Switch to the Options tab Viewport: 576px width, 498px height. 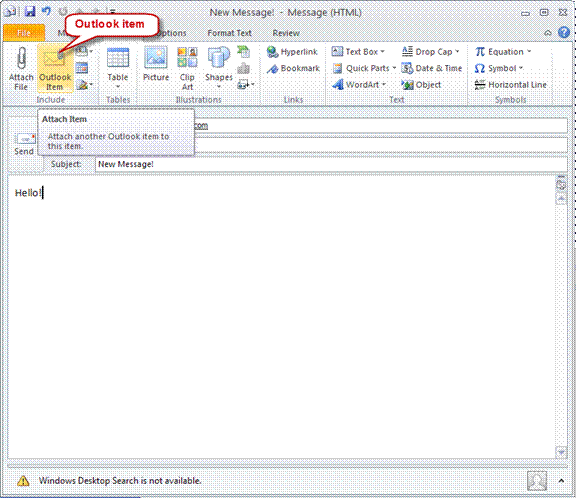click(x=172, y=33)
